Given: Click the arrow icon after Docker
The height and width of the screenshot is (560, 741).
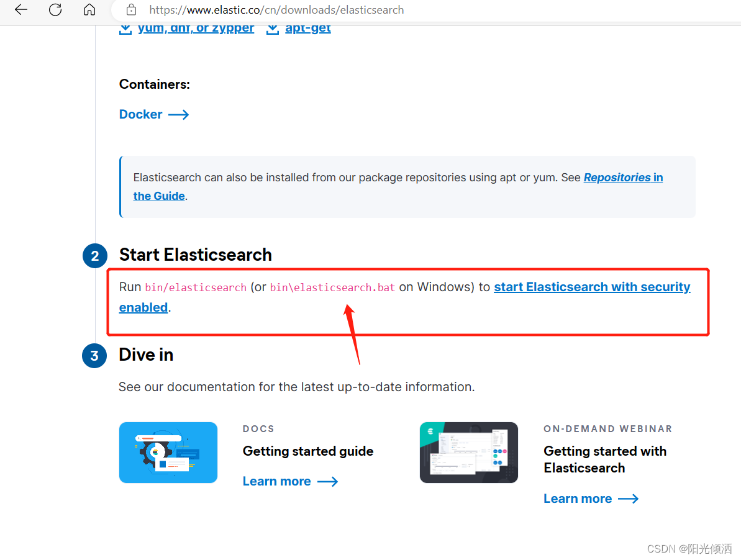Looking at the screenshot, I should click(178, 114).
